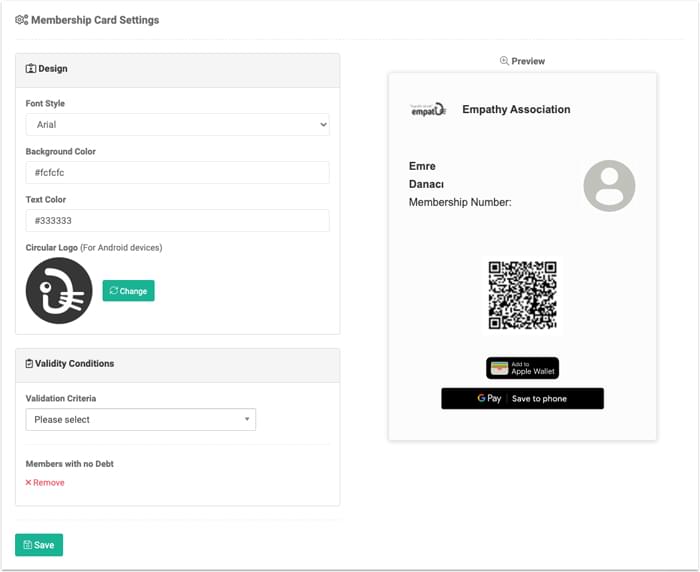Click the Change logo button

point(129,291)
